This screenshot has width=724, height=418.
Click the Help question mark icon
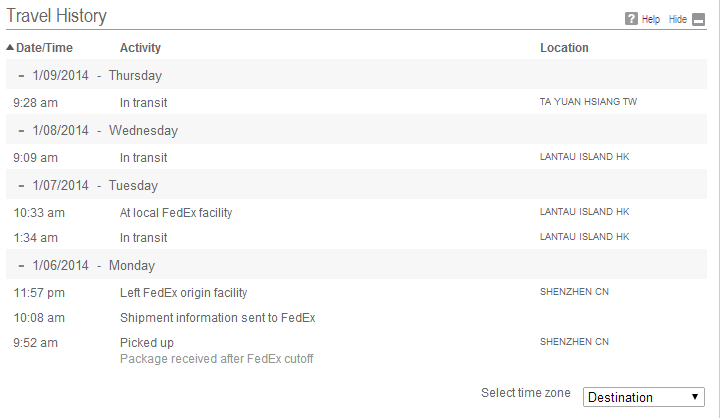631,19
